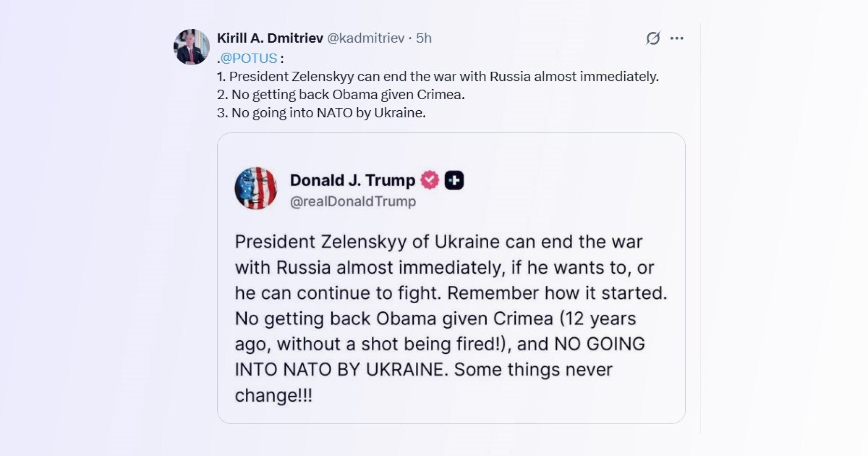Viewport: 868px width, 456px height.
Task: Click the line starting '1. President Zelenskyy'
Action: tap(437, 76)
